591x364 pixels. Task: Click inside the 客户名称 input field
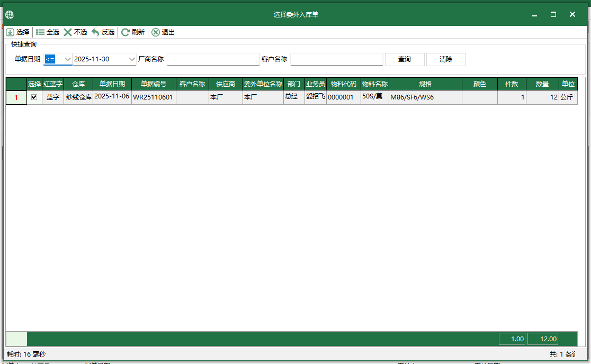coord(336,59)
